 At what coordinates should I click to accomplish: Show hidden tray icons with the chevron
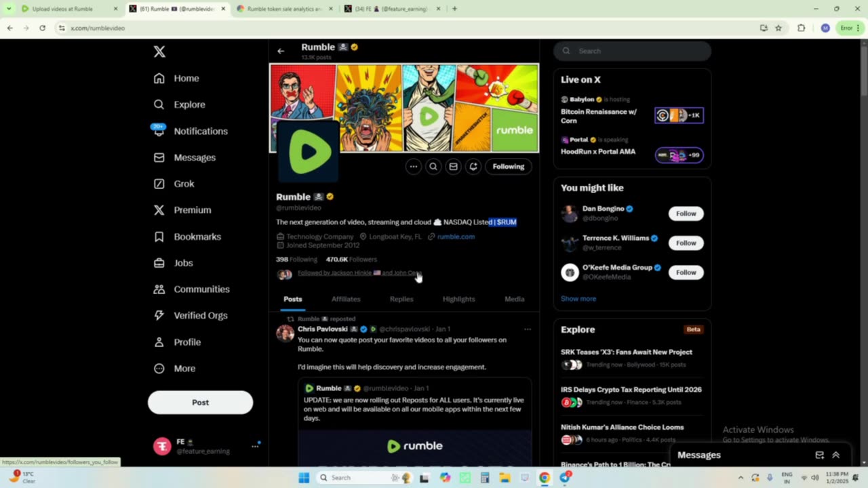pyautogui.click(x=741, y=478)
